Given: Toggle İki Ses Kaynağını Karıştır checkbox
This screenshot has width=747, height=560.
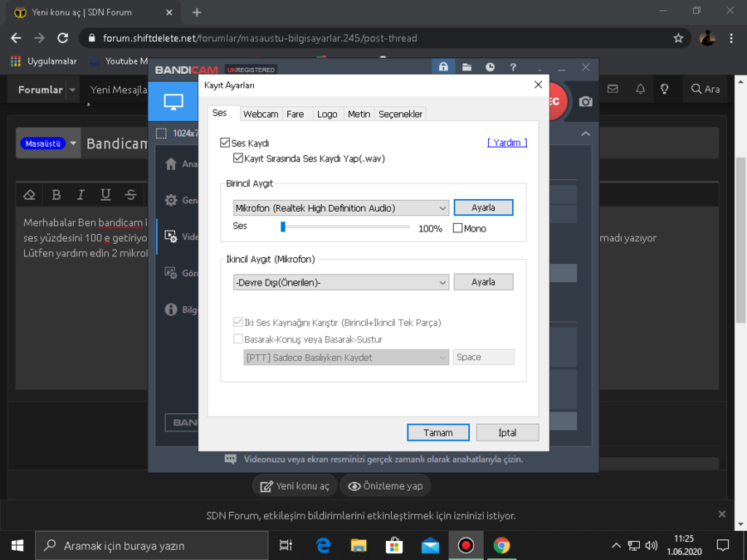Looking at the screenshot, I should coord(237,323).
